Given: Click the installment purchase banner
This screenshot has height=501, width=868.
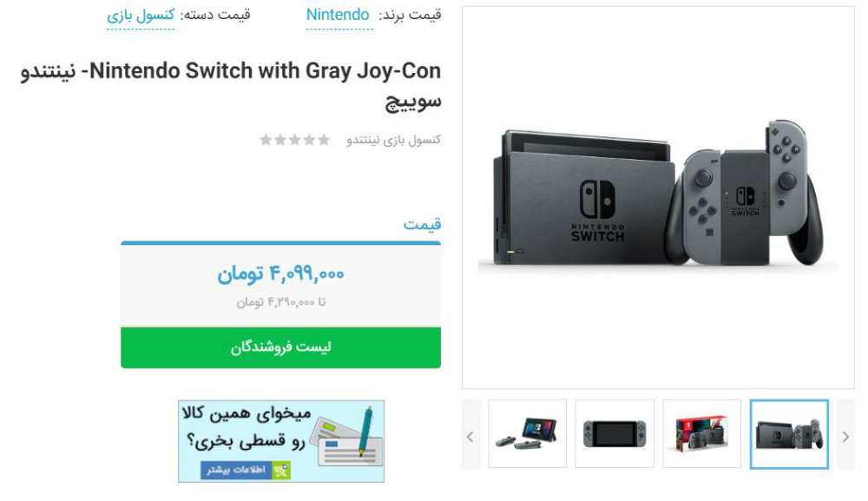Looking at the screenshot, I should point(281,441).
